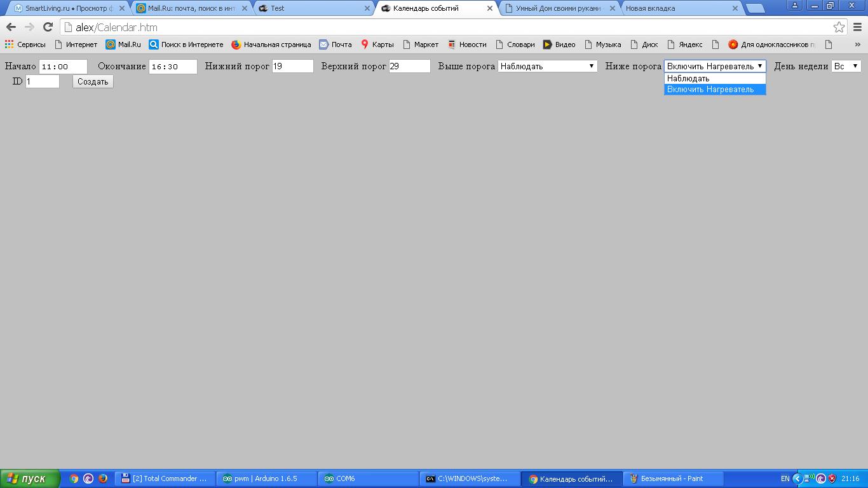The width and height of the screenshot is (868, 488).
Task: Open the Chrome hamburger menu
Action: 857,27
